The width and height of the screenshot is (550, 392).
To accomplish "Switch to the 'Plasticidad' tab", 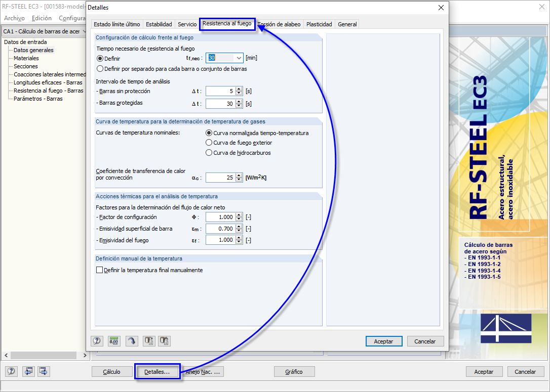I will click(319, 24).
